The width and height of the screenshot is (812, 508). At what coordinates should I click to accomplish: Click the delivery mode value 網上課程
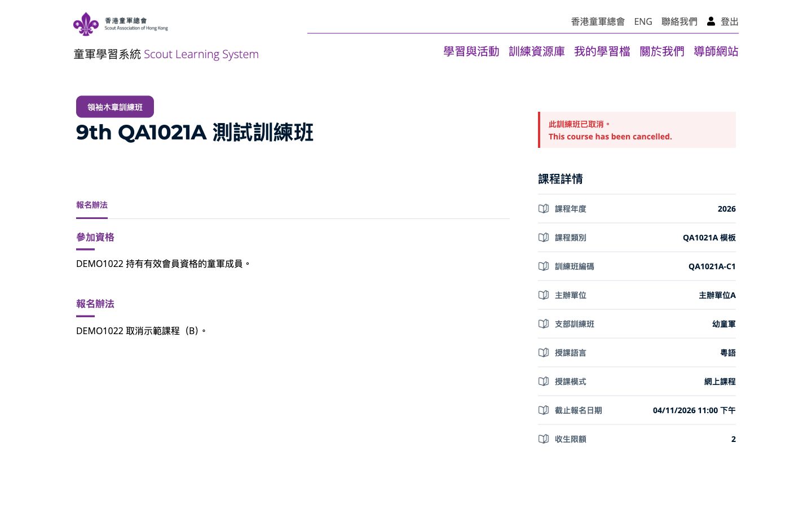tap(720, 382)
